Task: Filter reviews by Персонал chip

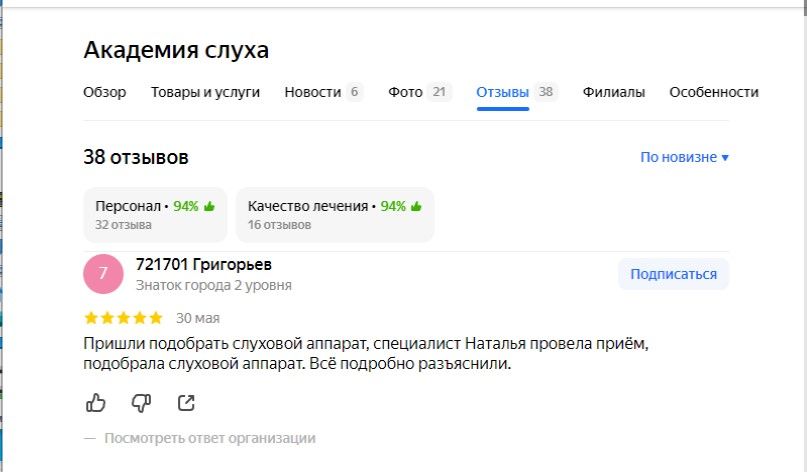Action: point(155,214)
